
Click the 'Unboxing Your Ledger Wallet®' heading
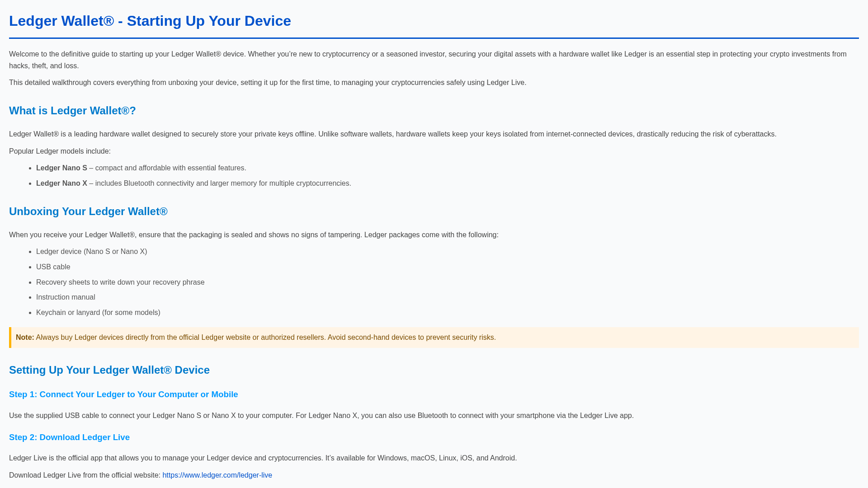[x=88, y=211]
